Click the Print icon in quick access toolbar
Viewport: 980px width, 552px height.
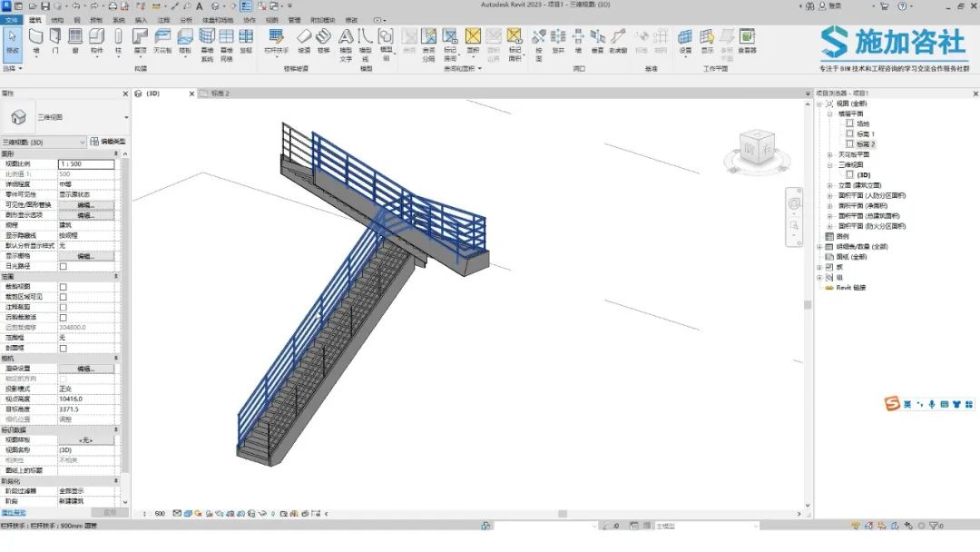pos(113,6)
